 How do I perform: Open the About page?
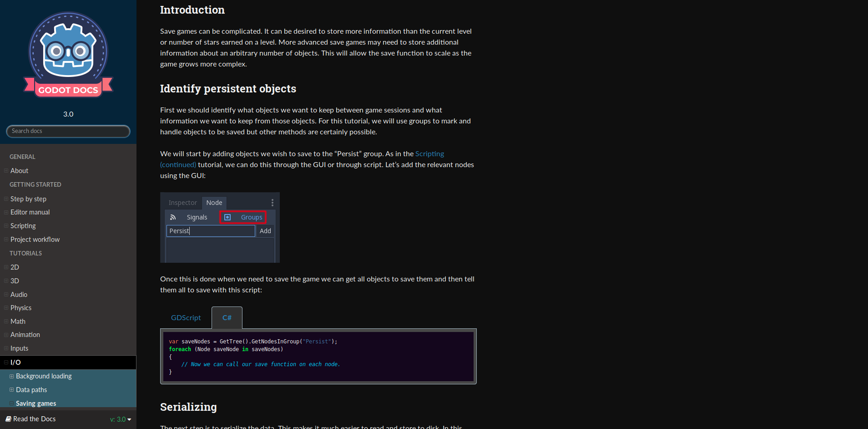click(19, 171)
